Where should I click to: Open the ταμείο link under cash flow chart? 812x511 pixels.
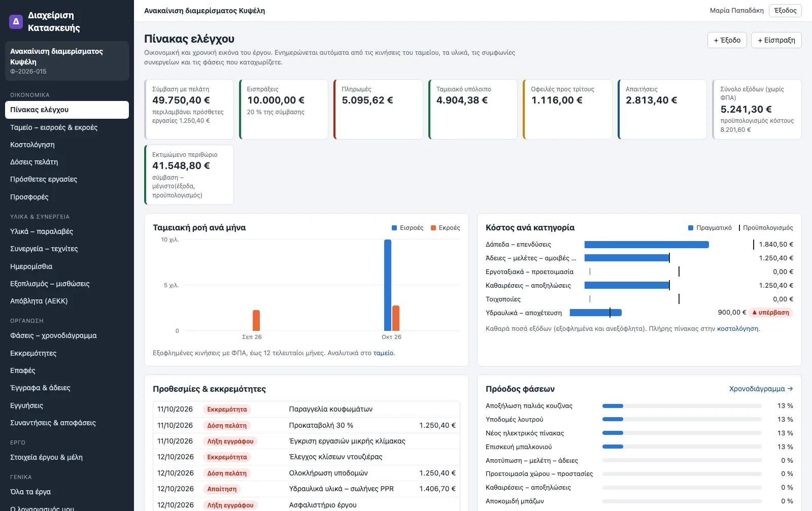(383, 353)
